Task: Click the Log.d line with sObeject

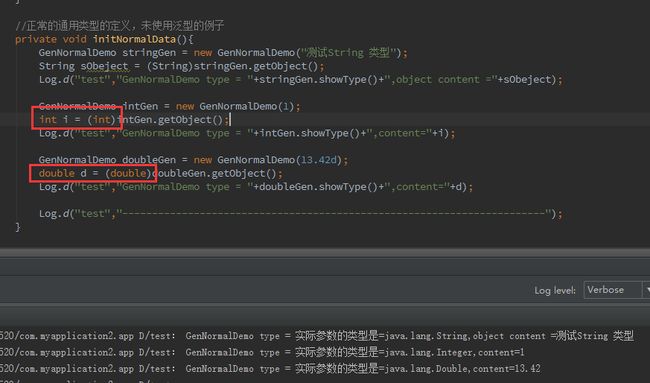Action: click(301, 80)
